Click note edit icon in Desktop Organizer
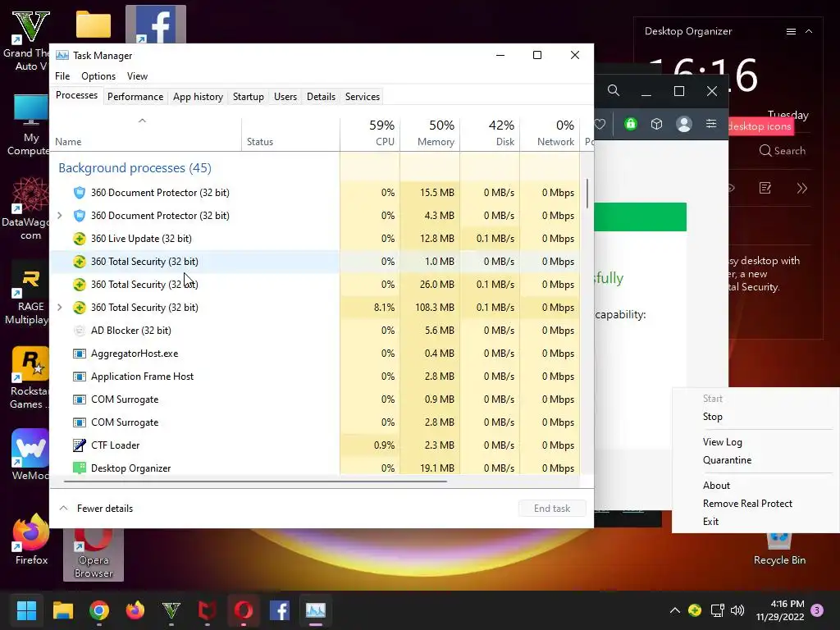The image size is (840, 630). pyautogui.click(x=765, y=188)
